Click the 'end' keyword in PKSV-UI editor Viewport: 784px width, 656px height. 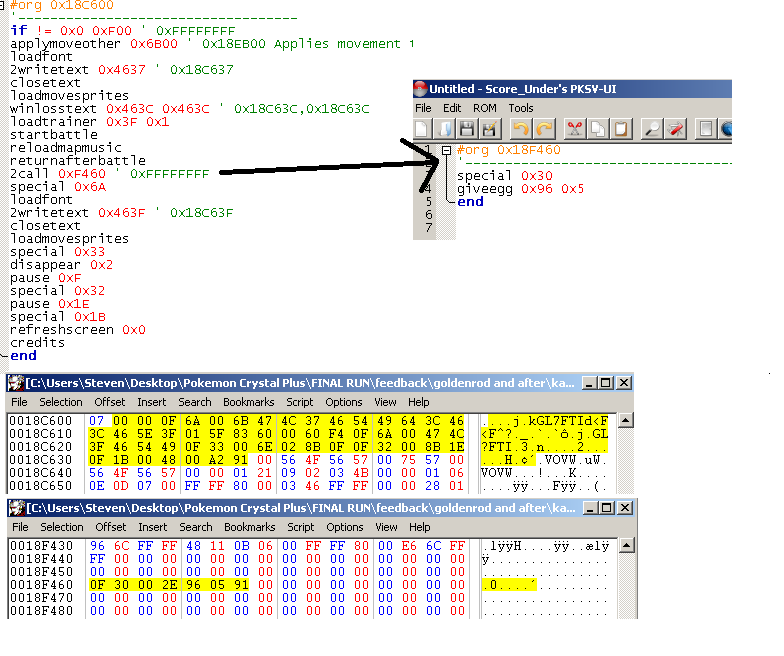coord(470,202)
